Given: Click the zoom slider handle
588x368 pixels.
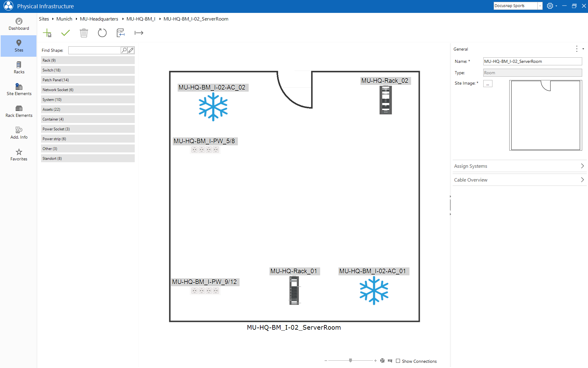Looking at the screenshot, I should click(351, 361).
